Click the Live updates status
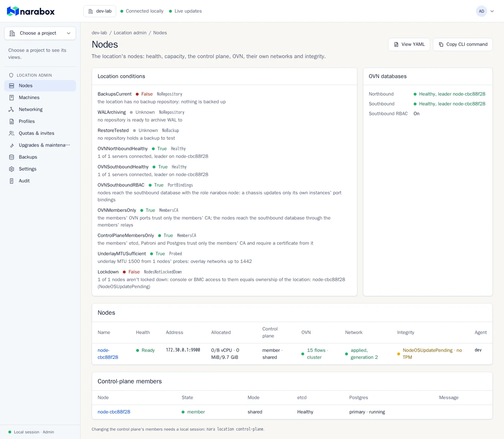 pos(185,11)
